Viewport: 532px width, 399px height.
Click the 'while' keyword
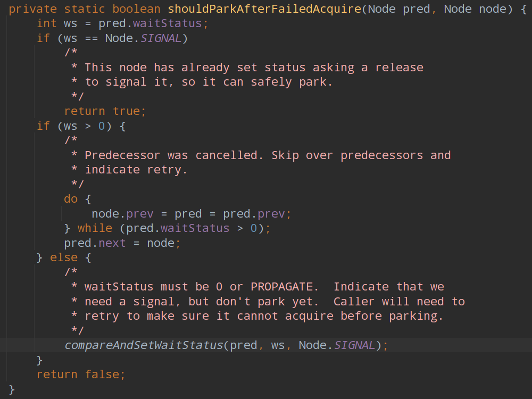click(95, 228)
